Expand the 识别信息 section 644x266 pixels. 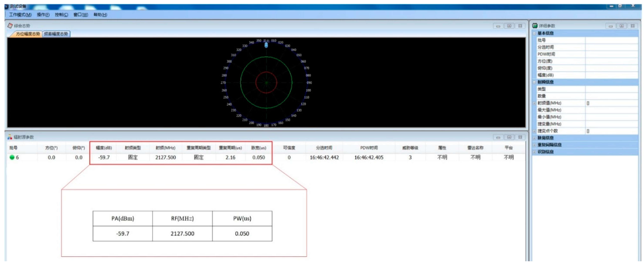(534, 152)
